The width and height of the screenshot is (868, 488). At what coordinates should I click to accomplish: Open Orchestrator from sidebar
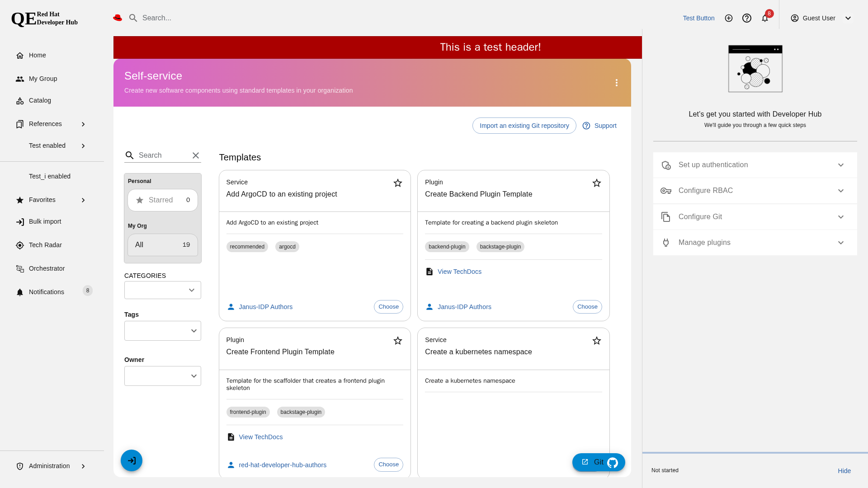(47, 268)
